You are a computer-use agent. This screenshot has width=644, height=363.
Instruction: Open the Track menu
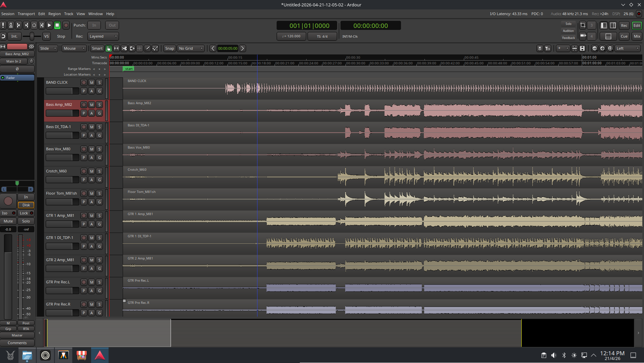pos(69,14)
